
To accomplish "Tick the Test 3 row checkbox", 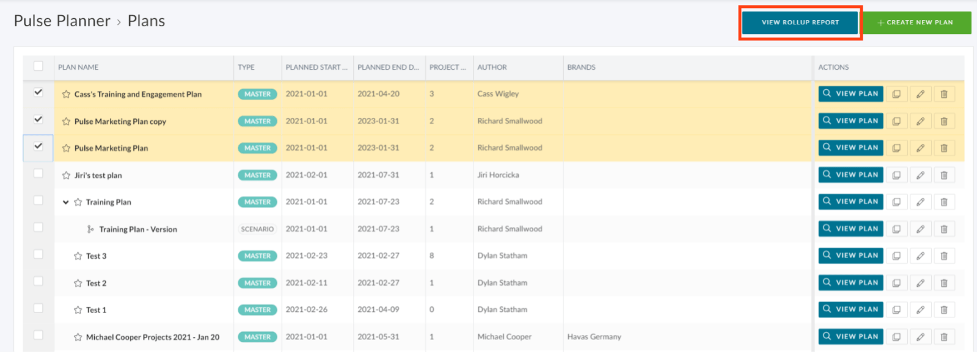I will coord(38,255).
